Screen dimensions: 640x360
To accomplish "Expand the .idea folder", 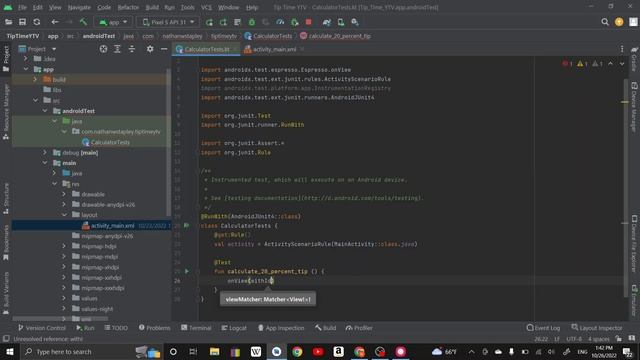I will click(26, 58).
